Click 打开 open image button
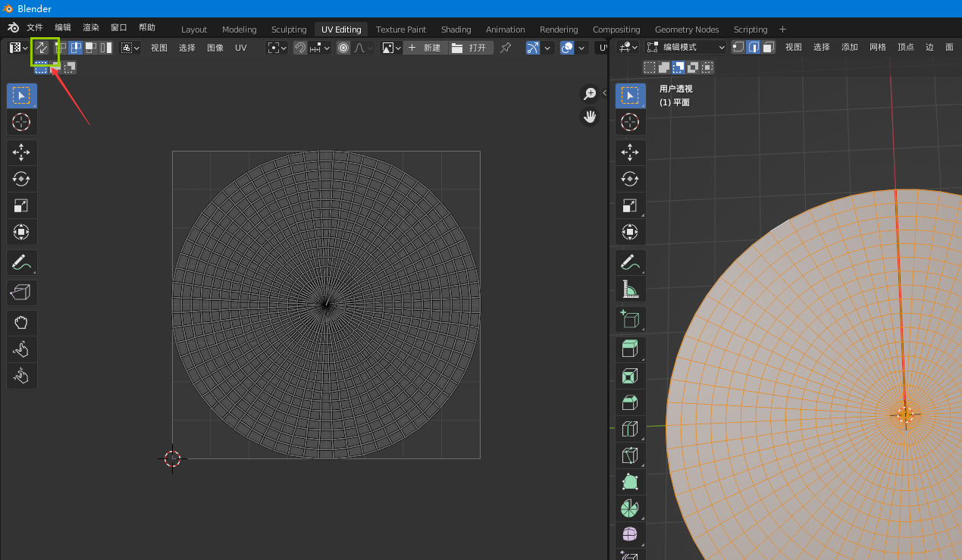962x560 pixels. click(470, 48)
